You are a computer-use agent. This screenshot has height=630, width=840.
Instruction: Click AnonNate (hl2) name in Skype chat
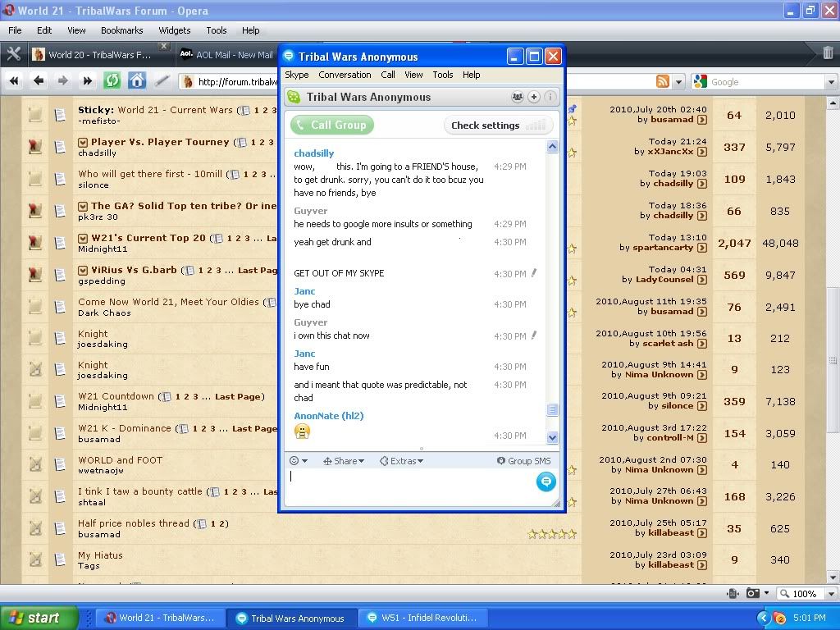329,416
